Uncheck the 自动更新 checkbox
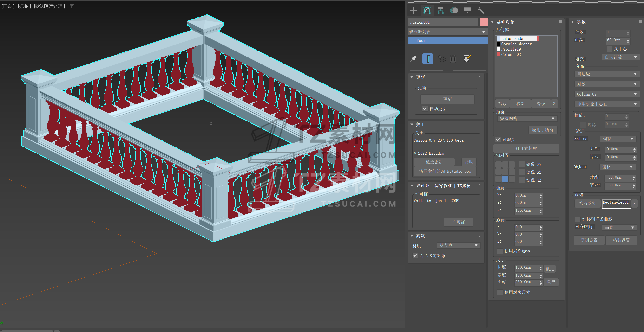 tap(425, 109)
